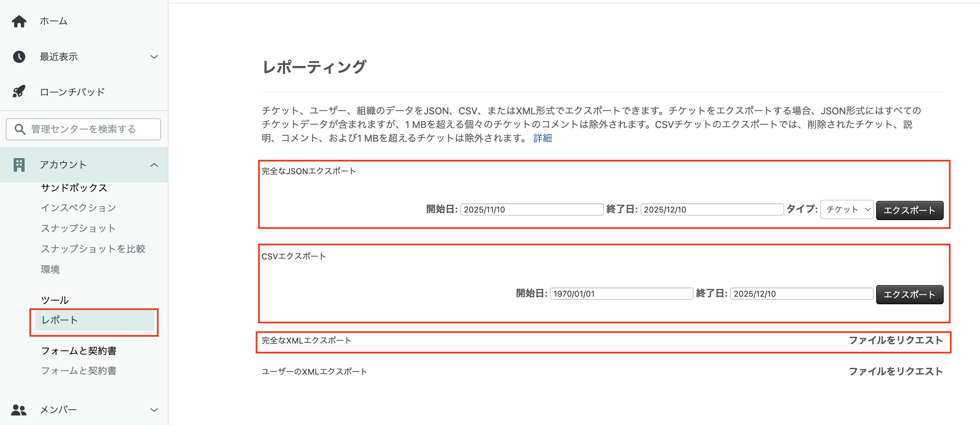Click エクスポート button for JSON export

910,210
